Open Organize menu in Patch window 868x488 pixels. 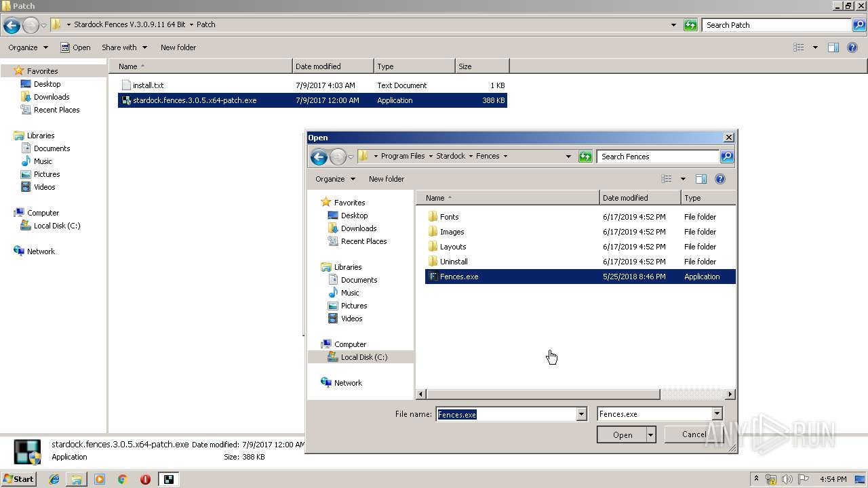28,47
